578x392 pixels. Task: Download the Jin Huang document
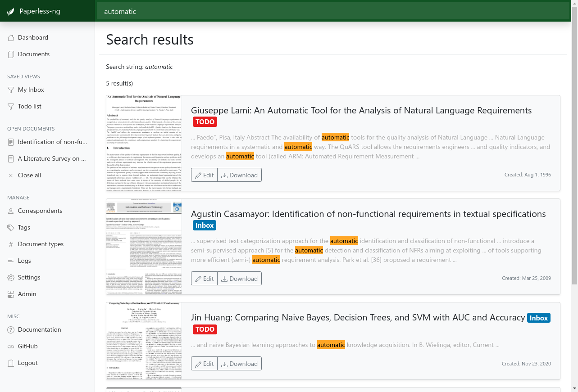click(x=239, y=364)
